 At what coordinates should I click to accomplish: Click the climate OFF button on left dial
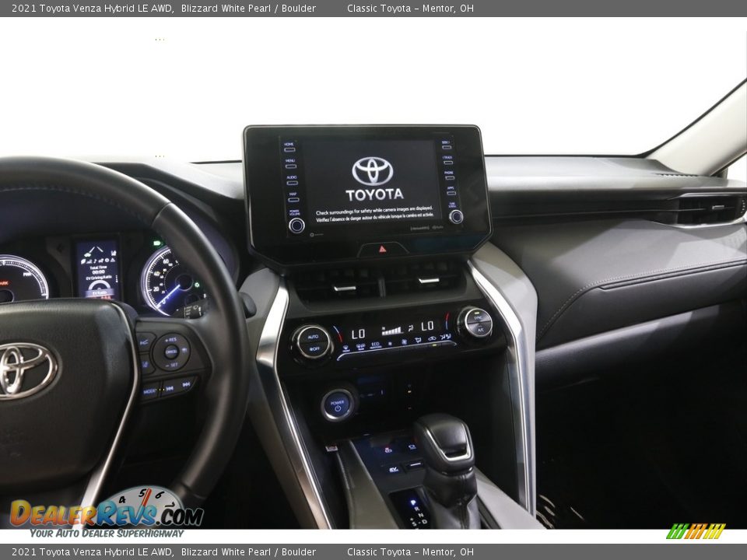(314, 349)
